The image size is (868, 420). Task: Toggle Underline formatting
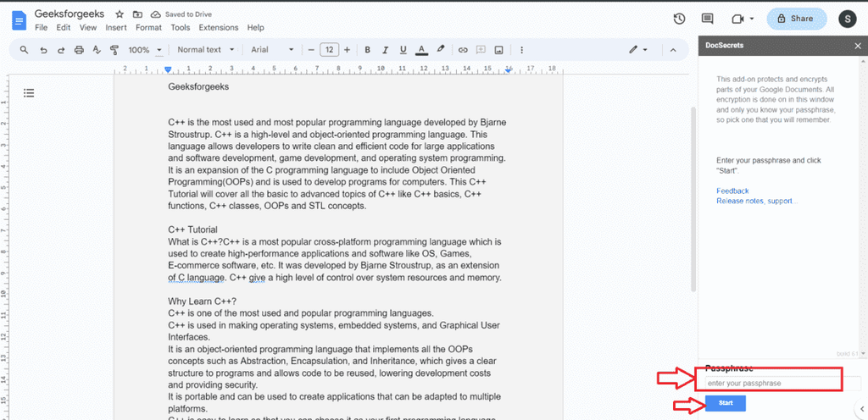pyautogui.click(x=403, y=50)
